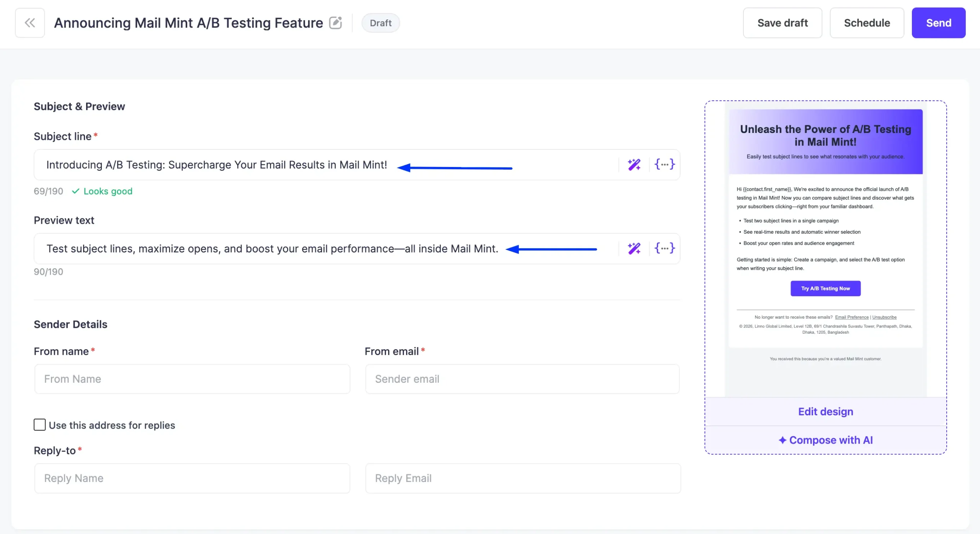The height and width of the screenshot is (534, 980).
Task: Click the From Name field
Action: [x=192, y=379]
